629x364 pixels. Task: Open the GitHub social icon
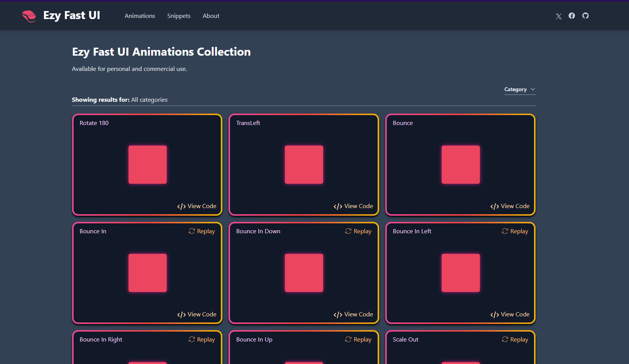point(585,16)
